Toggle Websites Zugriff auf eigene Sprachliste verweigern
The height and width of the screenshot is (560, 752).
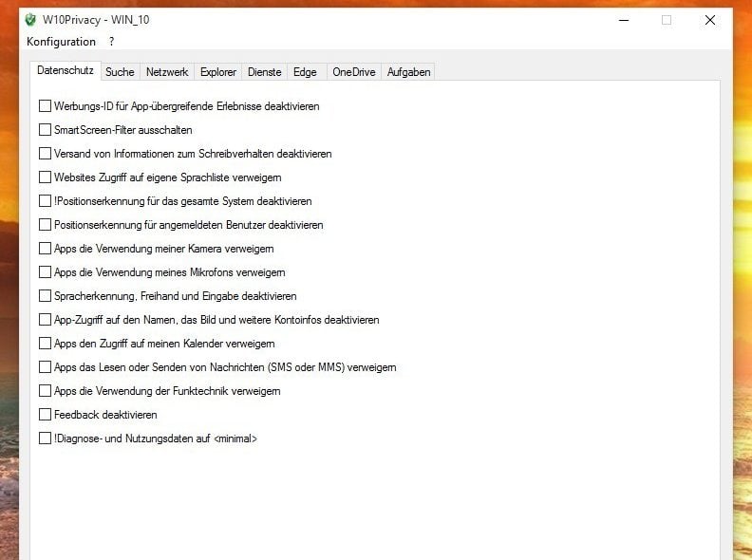[45, 177]
